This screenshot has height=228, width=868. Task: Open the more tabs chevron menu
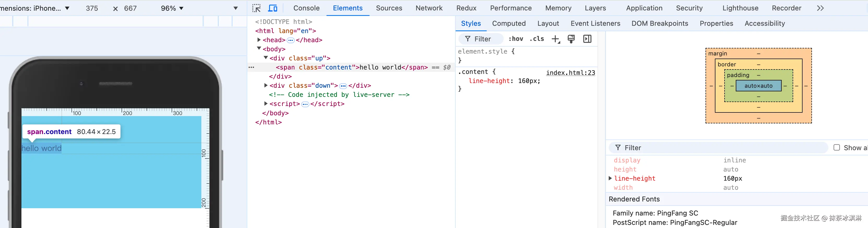820,8
